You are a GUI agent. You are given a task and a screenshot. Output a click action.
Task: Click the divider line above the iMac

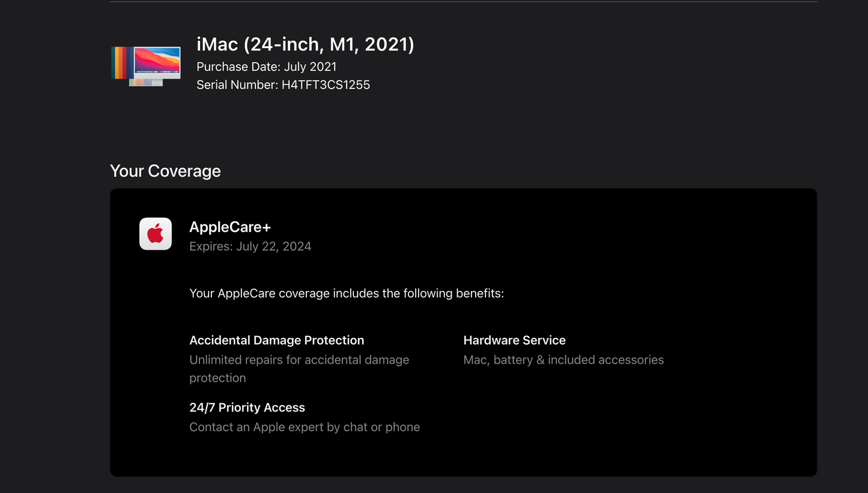click(x=463, y=2)
